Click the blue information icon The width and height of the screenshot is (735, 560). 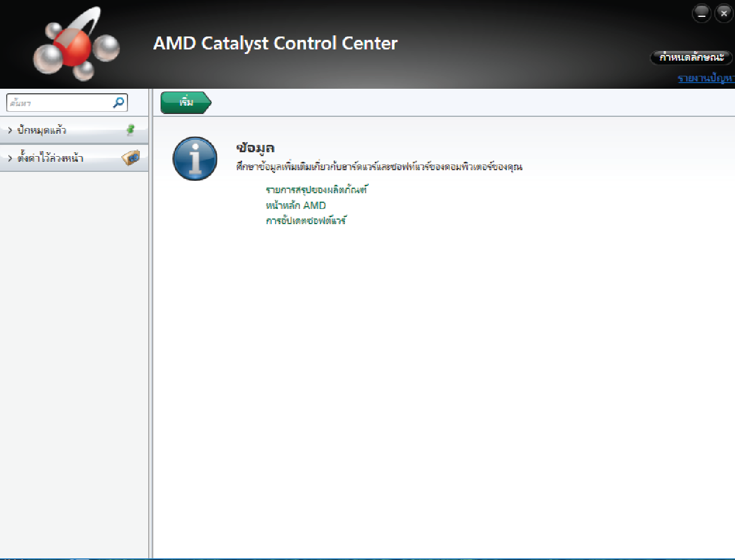click(195, 158)
